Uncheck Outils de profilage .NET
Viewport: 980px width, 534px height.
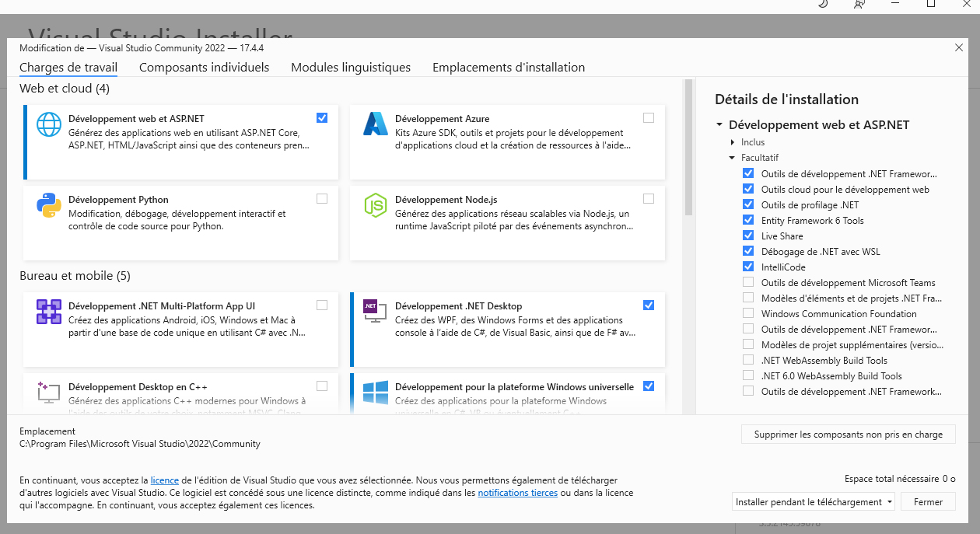click(748, 204)
